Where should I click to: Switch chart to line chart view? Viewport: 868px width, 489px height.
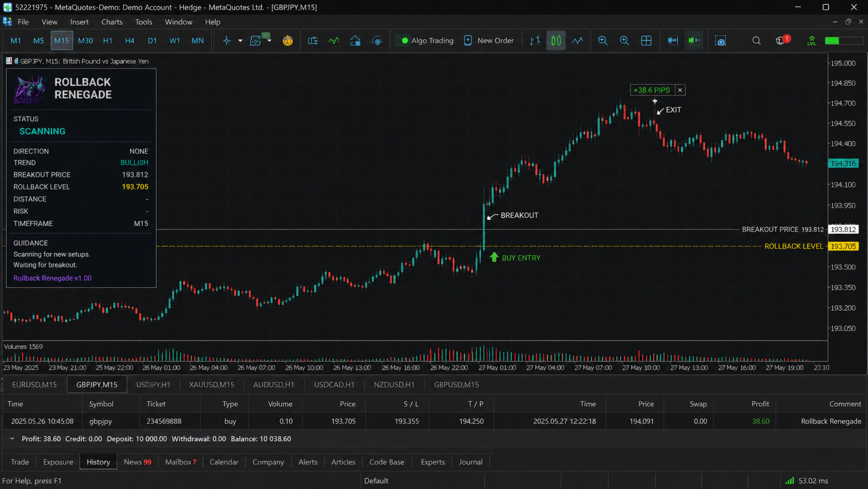pos(577,41)
